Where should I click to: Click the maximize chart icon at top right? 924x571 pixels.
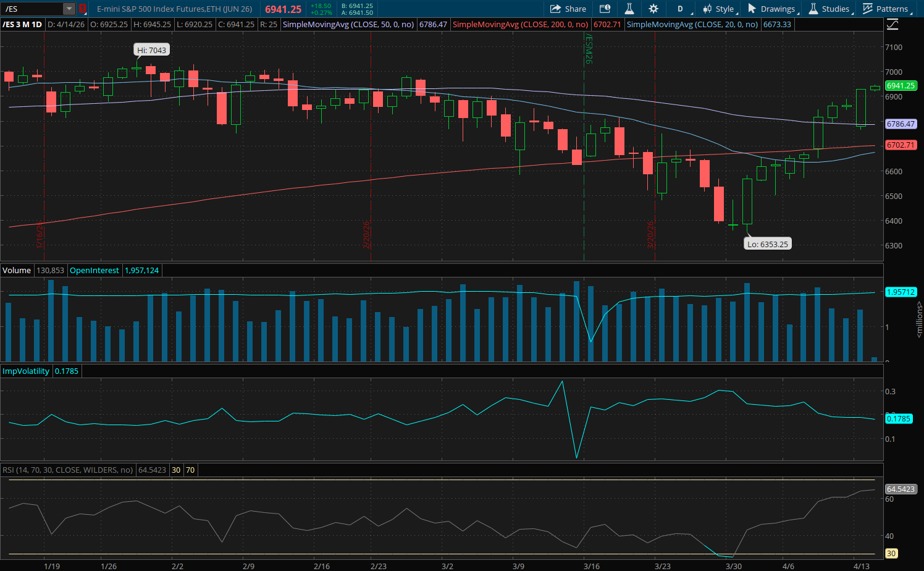pos(893,25)
